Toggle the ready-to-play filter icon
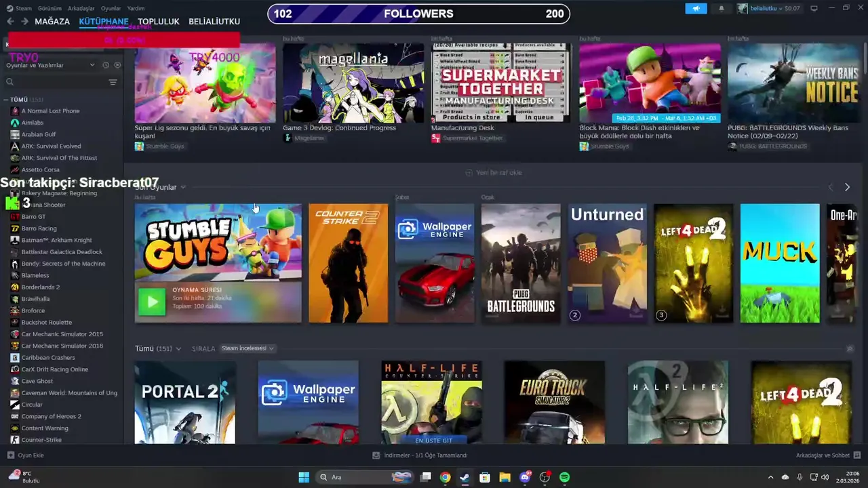The image size is (868, 488). (x=117, y=65)
